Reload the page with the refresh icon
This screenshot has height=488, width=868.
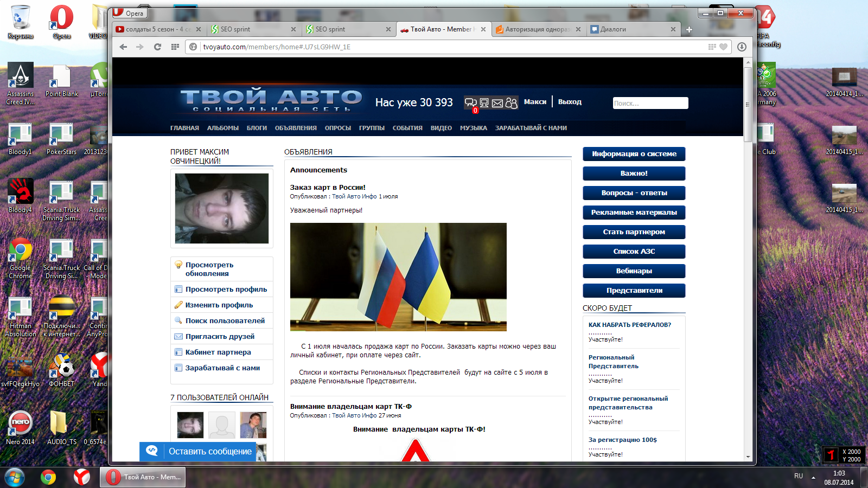point(157,47)
